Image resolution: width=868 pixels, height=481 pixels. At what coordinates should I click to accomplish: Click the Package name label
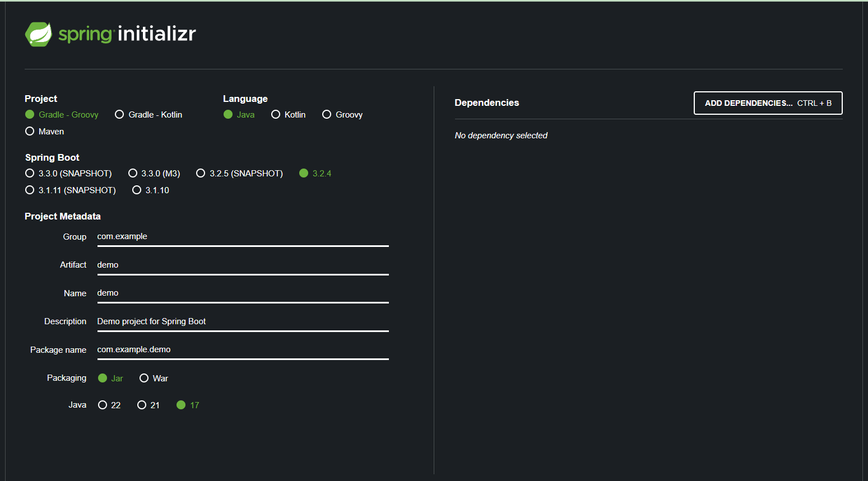pos(58,350)
